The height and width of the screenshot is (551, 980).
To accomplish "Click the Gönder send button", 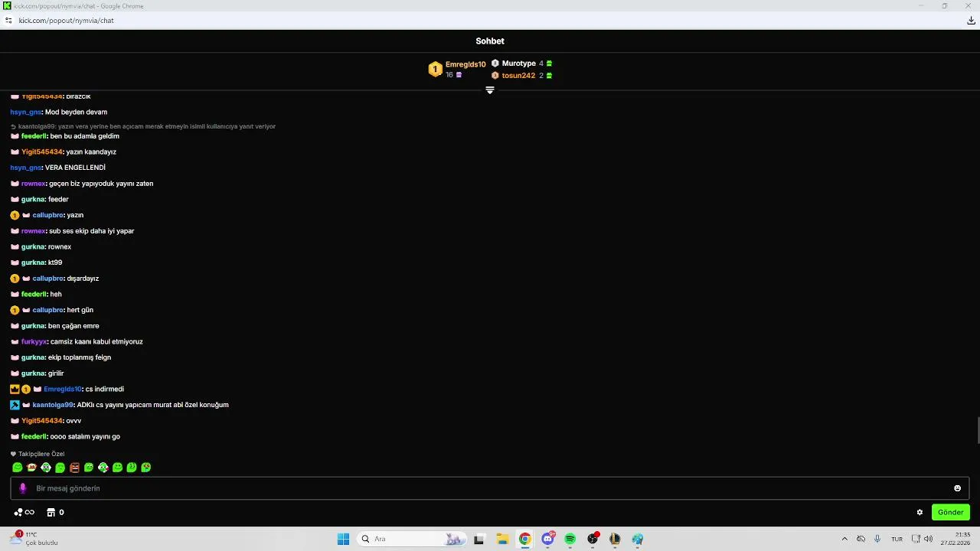I will [950, 513].
